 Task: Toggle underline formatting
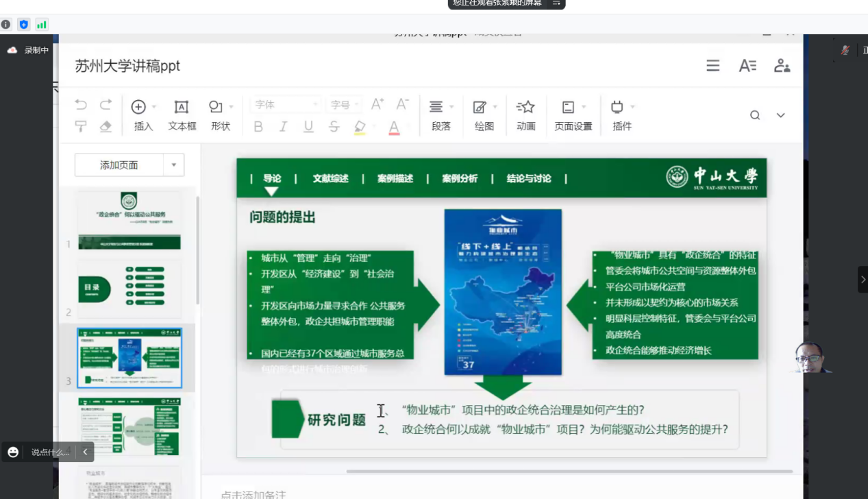308,126
